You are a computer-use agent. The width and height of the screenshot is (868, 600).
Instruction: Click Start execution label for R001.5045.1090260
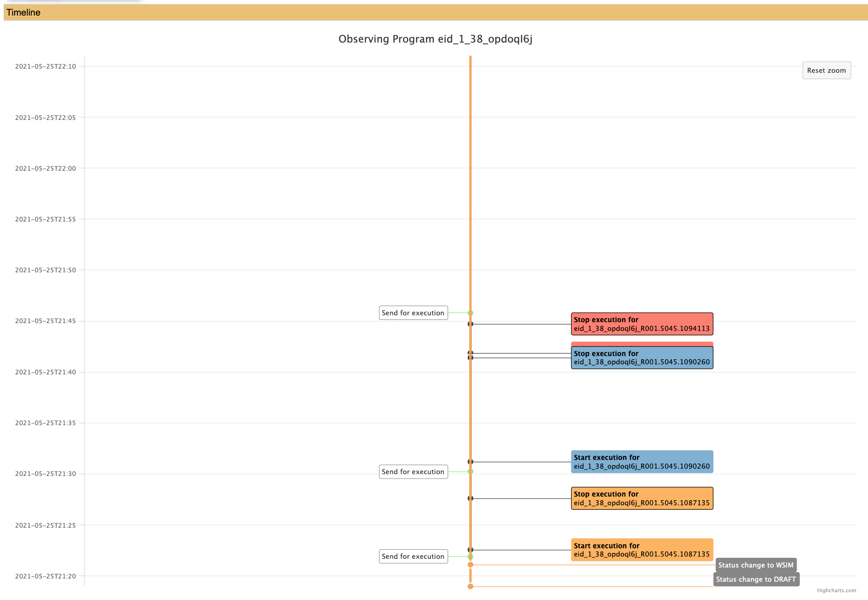pos(642,462)
